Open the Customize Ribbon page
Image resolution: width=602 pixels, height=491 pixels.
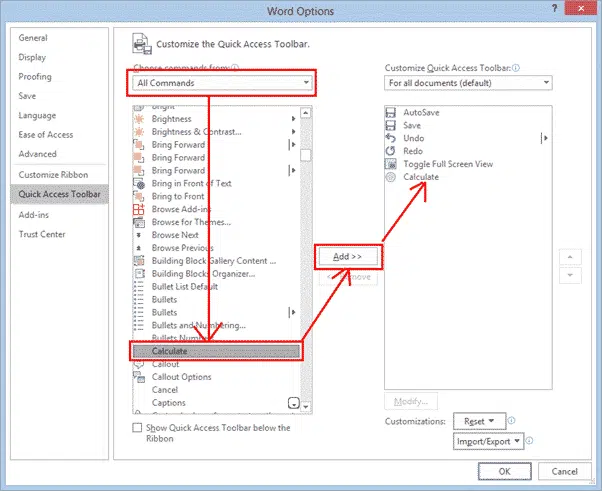(53, 175)
